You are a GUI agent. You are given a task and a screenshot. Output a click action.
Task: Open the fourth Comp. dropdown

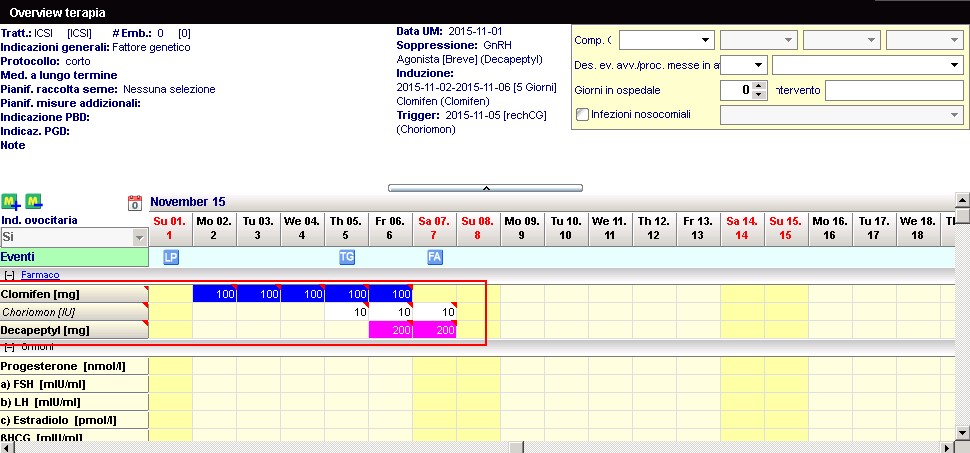coord(925,40)
